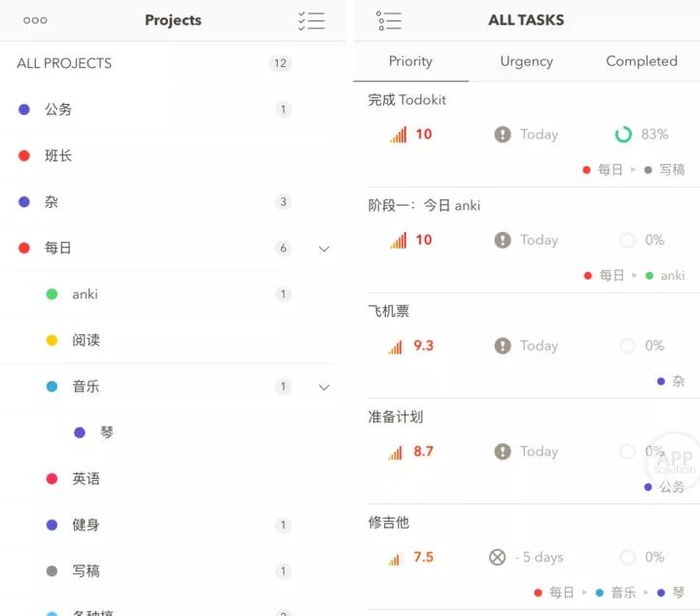Viewport: 700px width, 616px height.
Task: Tap the overdue crossed-circle icon on 修吉他
Action: tap(498, 558)
